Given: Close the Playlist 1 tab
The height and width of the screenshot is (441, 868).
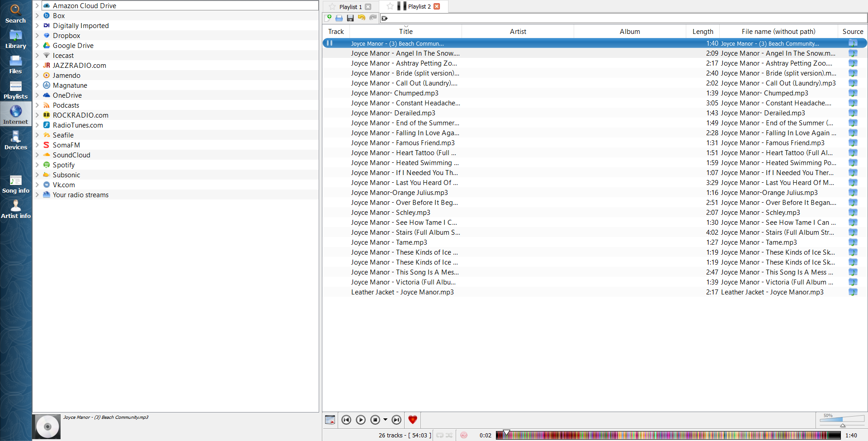Looking at the screenshot, I should point(368,7).
